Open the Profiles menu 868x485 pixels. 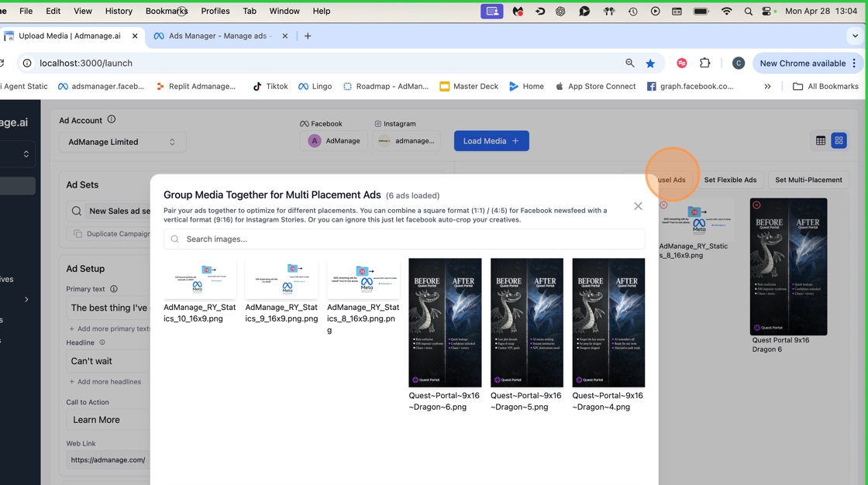coord(215,11)
